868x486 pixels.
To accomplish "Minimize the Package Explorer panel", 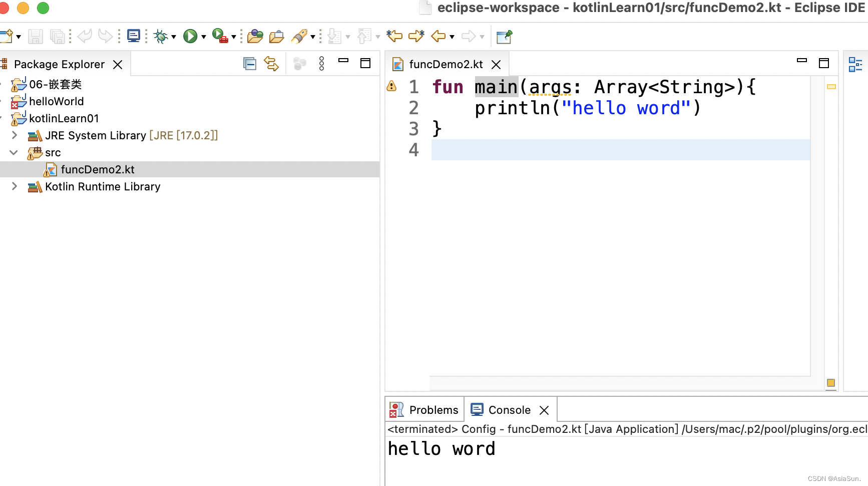I will click(x=343, y=60).
